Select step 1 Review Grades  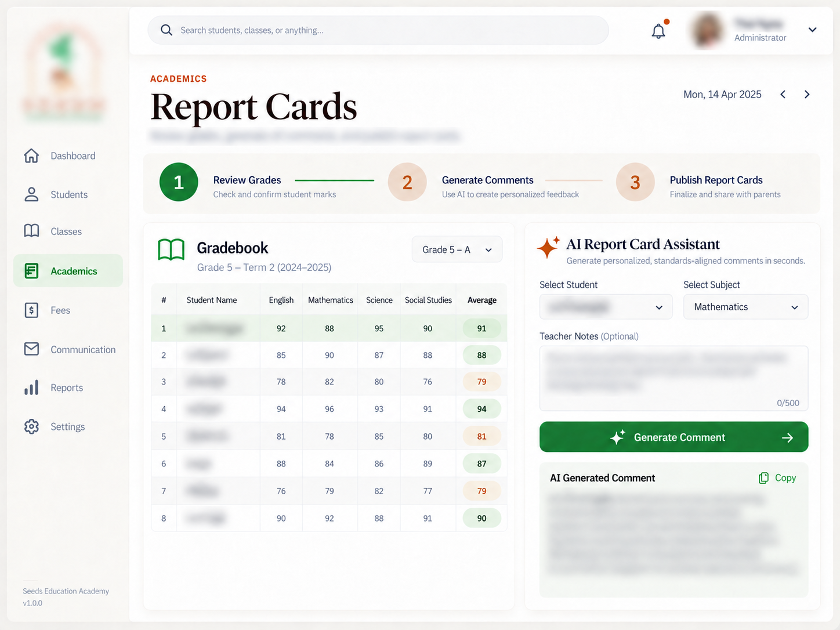pos(249,182)
